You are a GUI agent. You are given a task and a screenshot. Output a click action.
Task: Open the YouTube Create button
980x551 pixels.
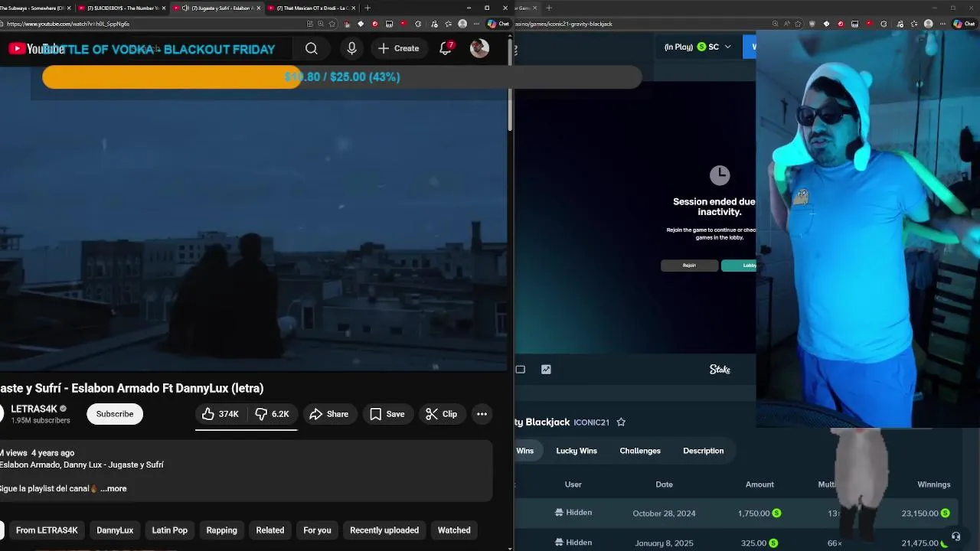coord(398,48)
